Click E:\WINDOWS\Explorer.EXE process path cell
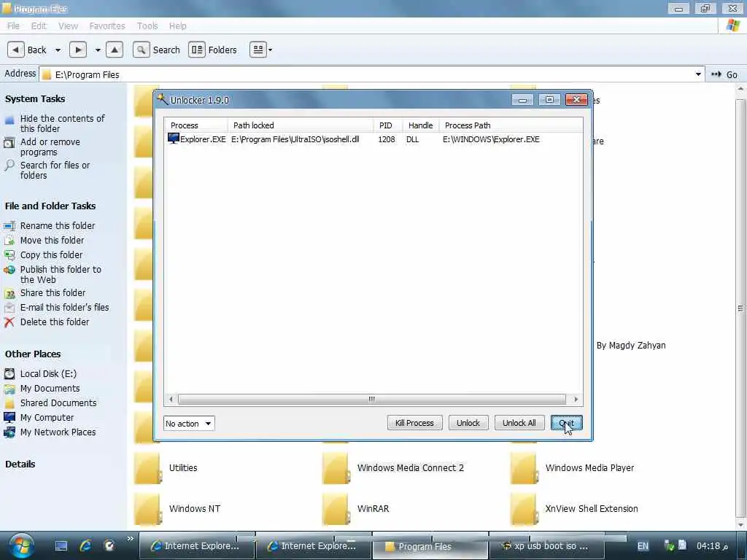747x560 pixels. click(x=491, y=139)
